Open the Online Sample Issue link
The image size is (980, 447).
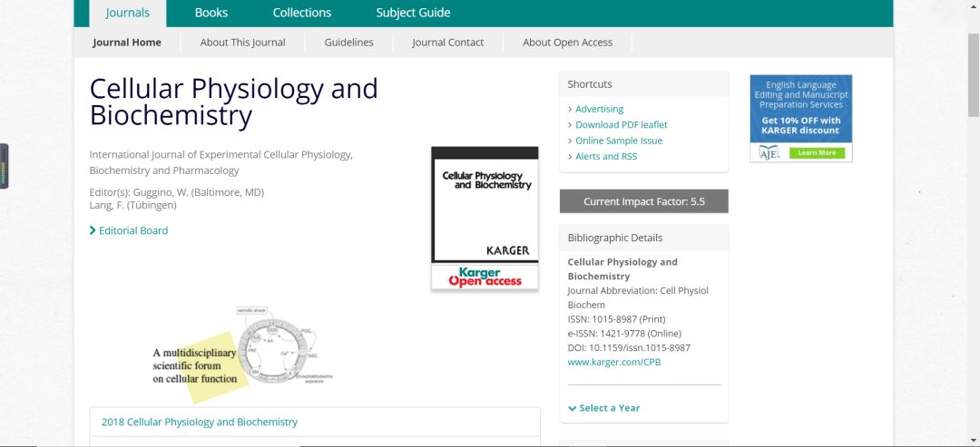coord(619,141)
